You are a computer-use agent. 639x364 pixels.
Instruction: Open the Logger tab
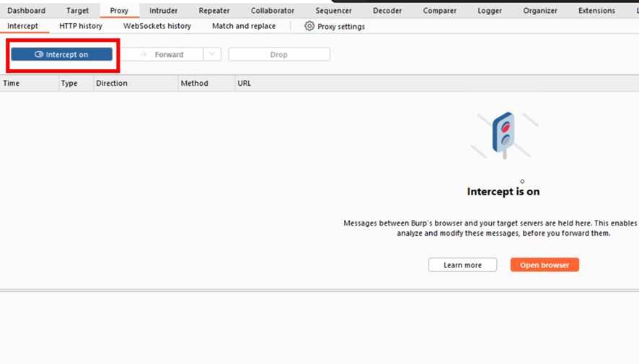coord(490,11)
